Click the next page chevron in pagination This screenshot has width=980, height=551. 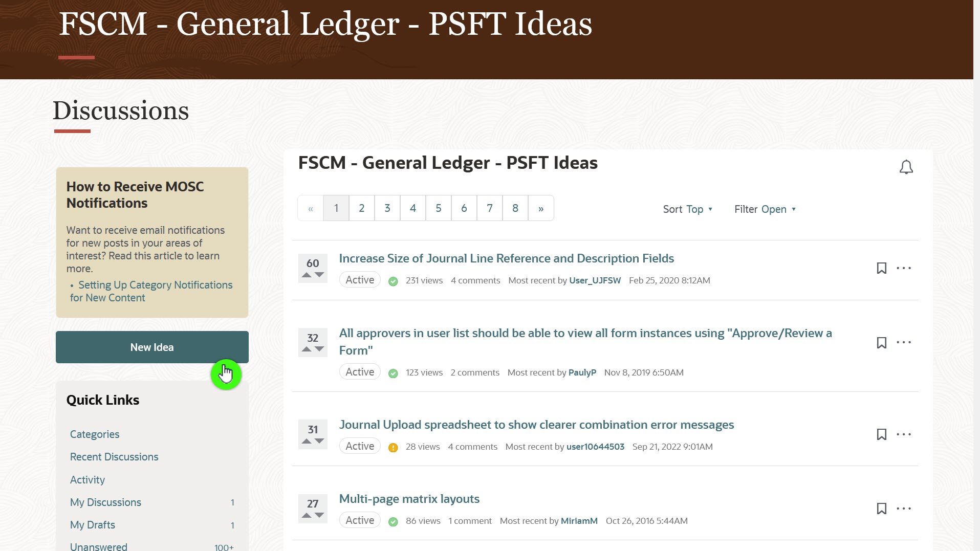[x=540, y=208]
